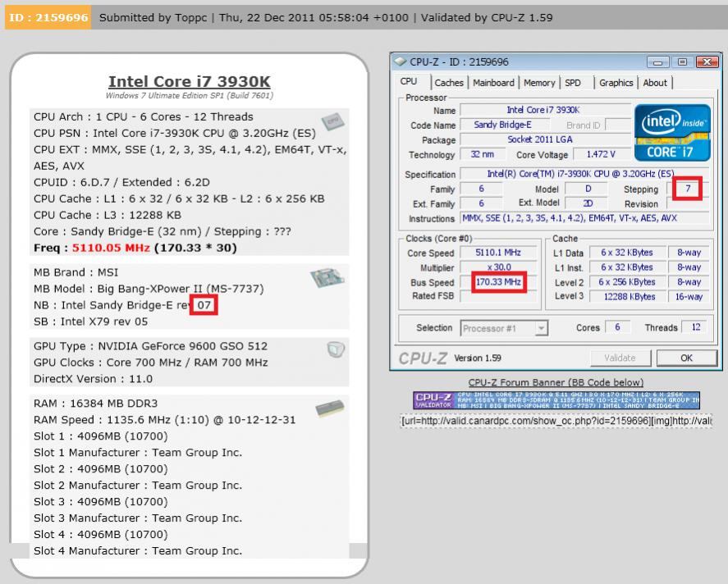Click the CPUID : 6.D.7 line
Image resolution: width=728 pixels, height=584 pixels.
coord(121,182)
